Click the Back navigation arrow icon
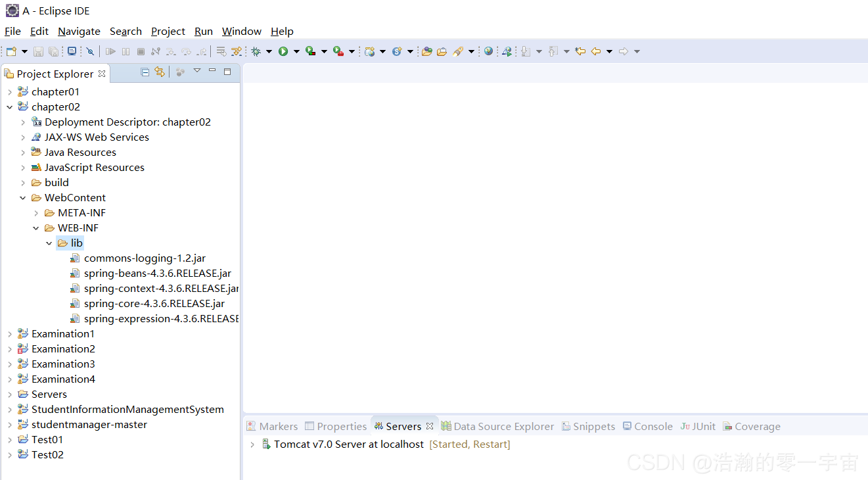Screen dimensions: 868x480 click(596, 51)
